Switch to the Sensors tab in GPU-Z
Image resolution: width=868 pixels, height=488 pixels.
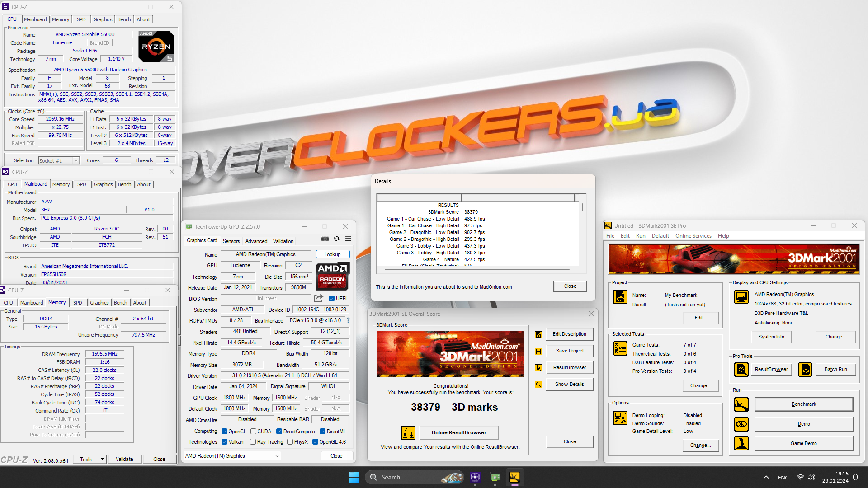click(x=231, y=241)
